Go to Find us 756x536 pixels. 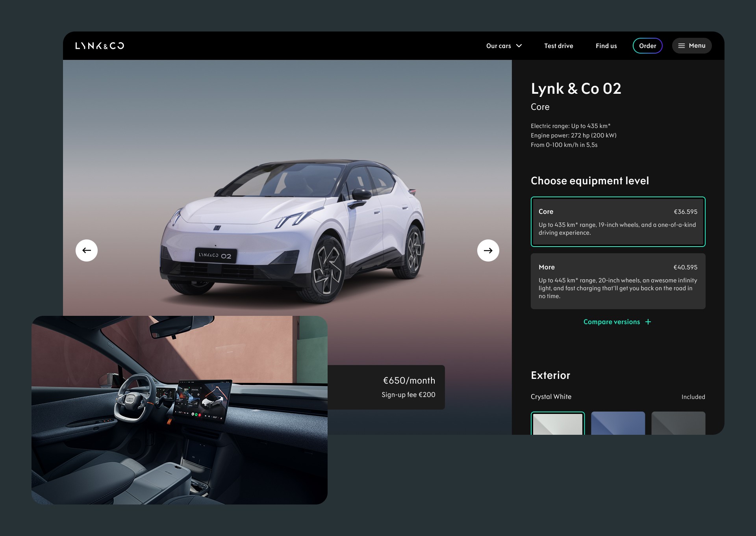tap(606, 46)
